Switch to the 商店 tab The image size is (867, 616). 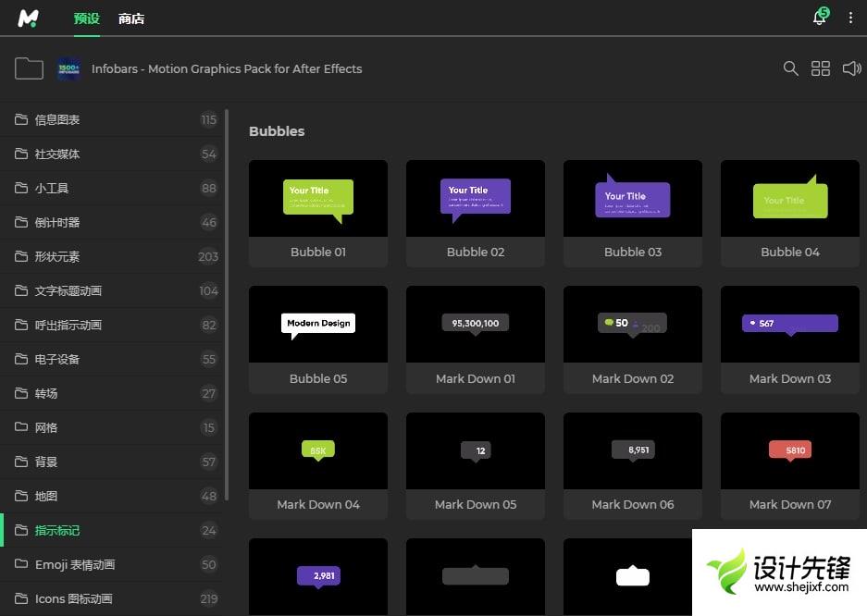click(131, 18)
